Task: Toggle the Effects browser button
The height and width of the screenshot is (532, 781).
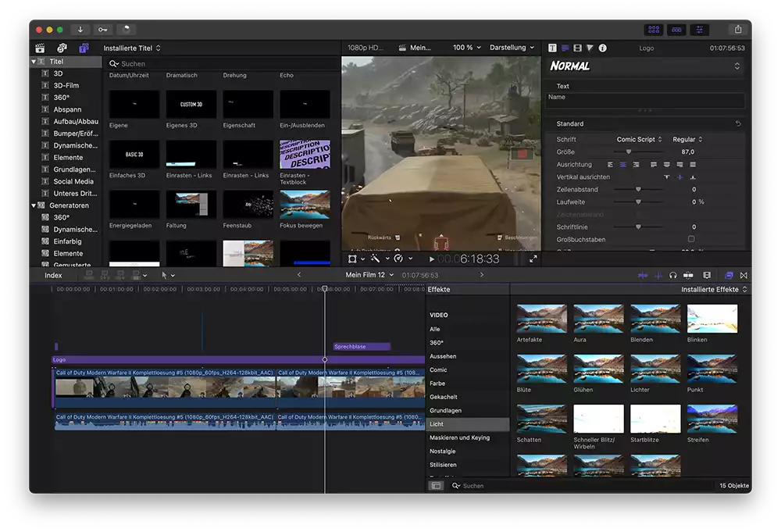Action: (x=729, y=275)
